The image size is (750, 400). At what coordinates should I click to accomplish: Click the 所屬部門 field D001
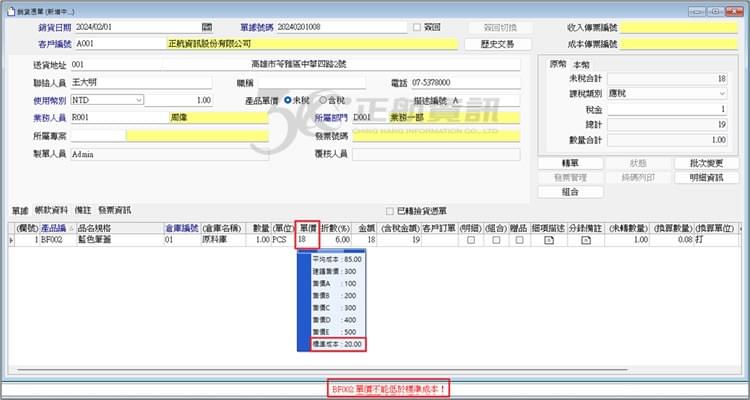tap(370, 118)
